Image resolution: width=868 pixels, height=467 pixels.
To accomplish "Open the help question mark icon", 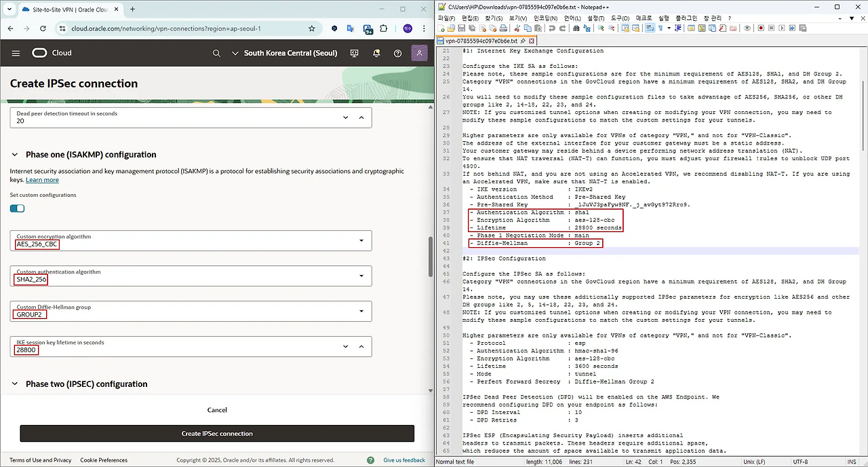I will click(x=397, y=53).
